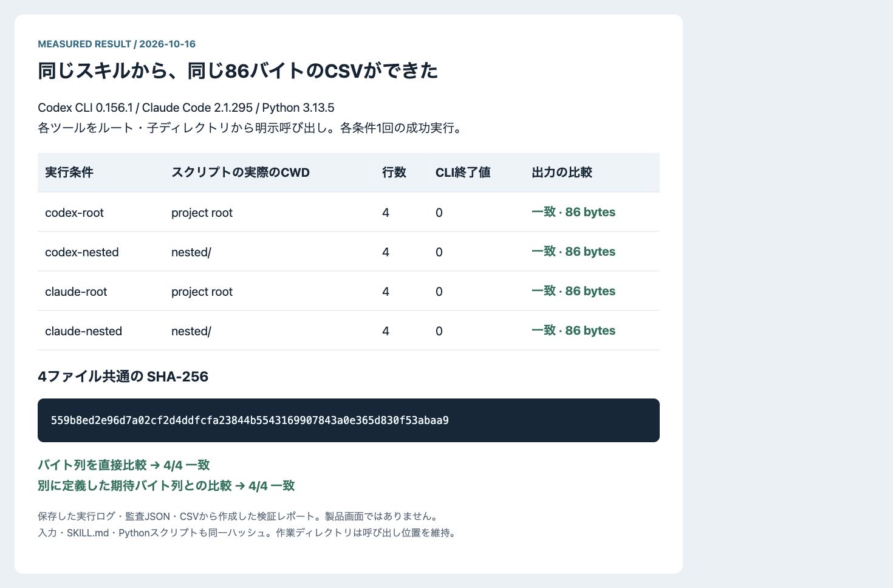
Task: Click the スクリプトの実際のCWD column header
Action: (x=241, y=173)
